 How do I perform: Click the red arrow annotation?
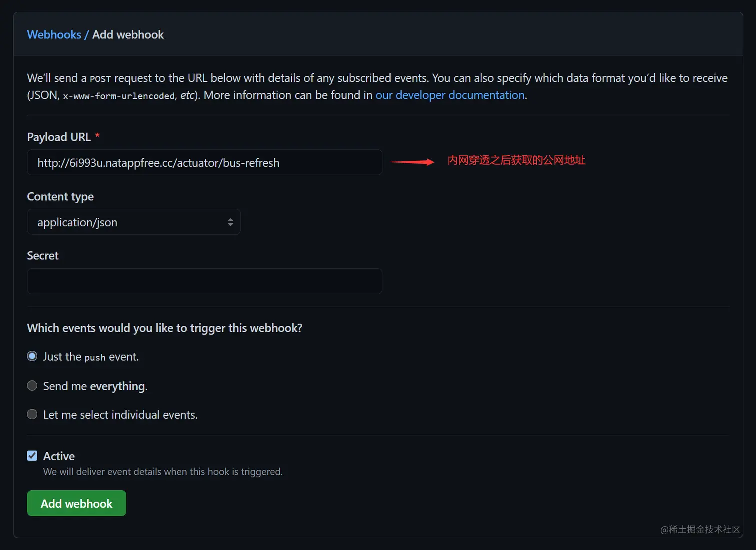[412, 162]
